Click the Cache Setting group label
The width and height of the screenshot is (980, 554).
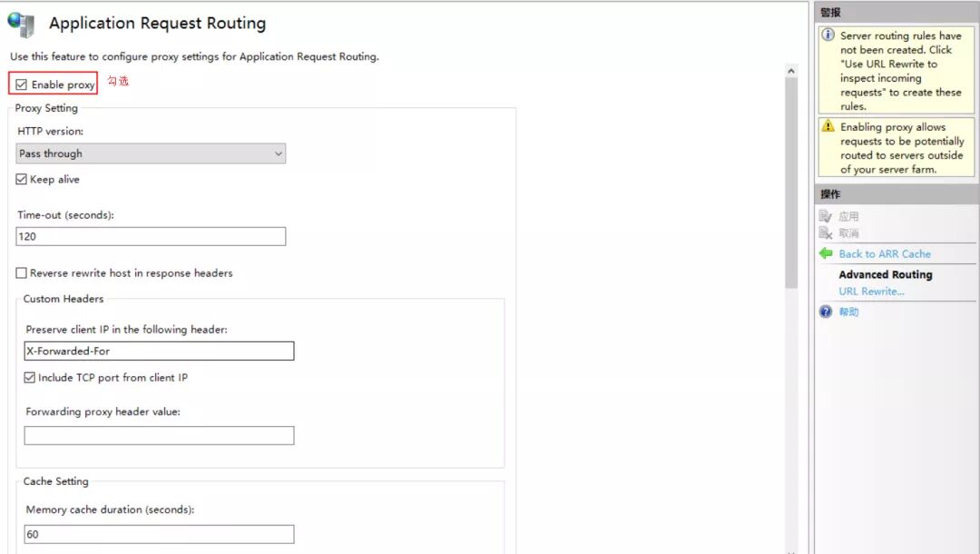tap(55, 481)
